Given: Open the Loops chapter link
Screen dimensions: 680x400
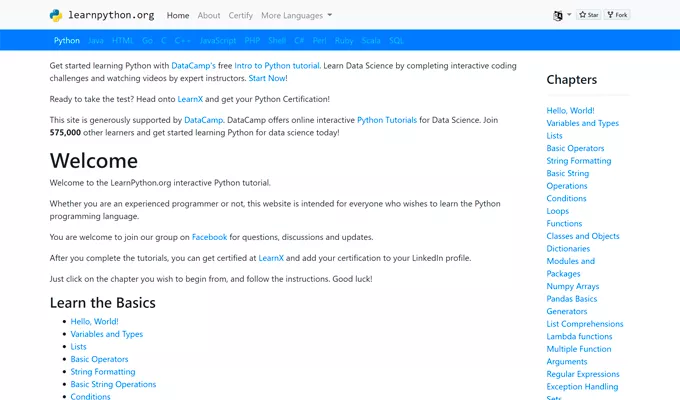Looking at the screenshot, I should [558, 211].
